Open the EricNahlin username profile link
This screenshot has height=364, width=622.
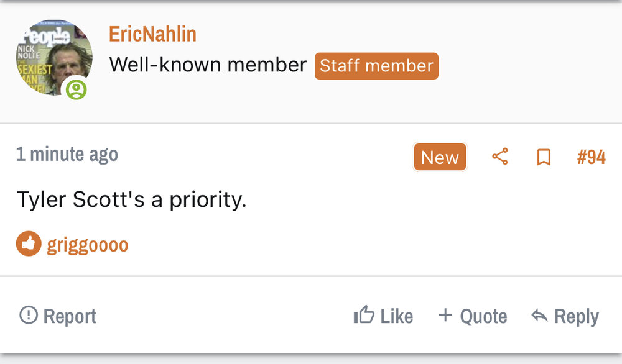click(x=152, y=34)
